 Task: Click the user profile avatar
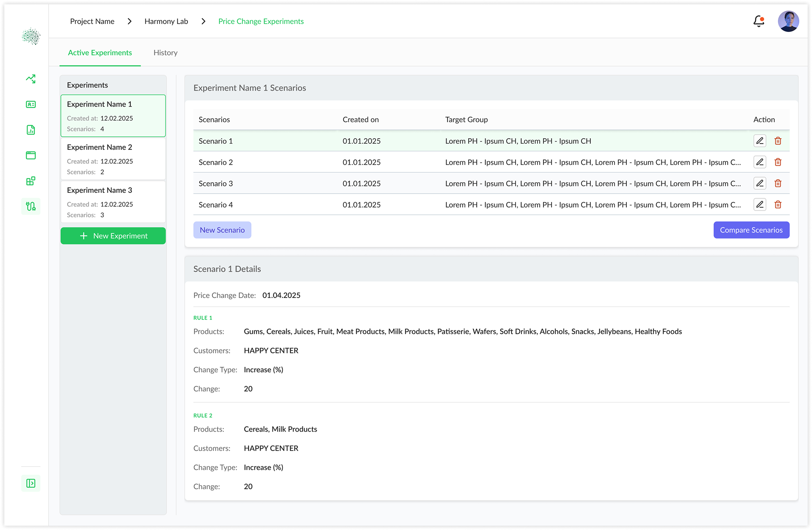tap(788, 21)
